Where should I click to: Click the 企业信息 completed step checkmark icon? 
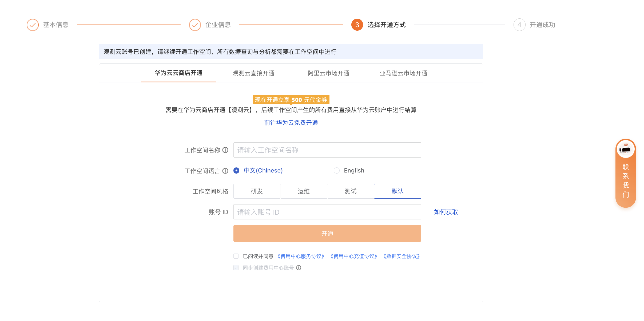click(195, 25)
